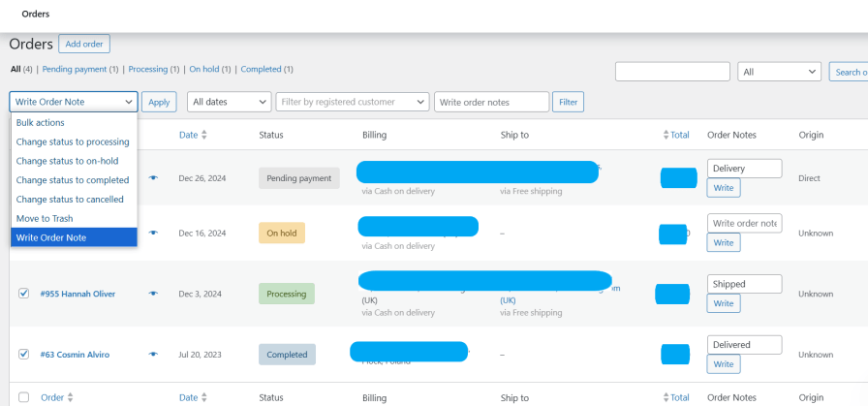Open the Write Order Note bulk actions dropdown
Image resolution: width=868 pixels, height=406 pixels.
pos(74,102)
